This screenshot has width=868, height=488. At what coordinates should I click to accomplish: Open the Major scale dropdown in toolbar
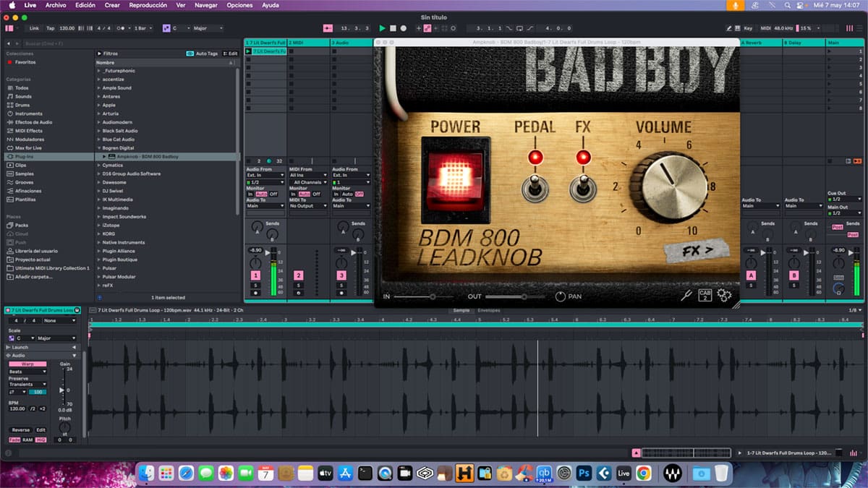(x=209, y=28)
